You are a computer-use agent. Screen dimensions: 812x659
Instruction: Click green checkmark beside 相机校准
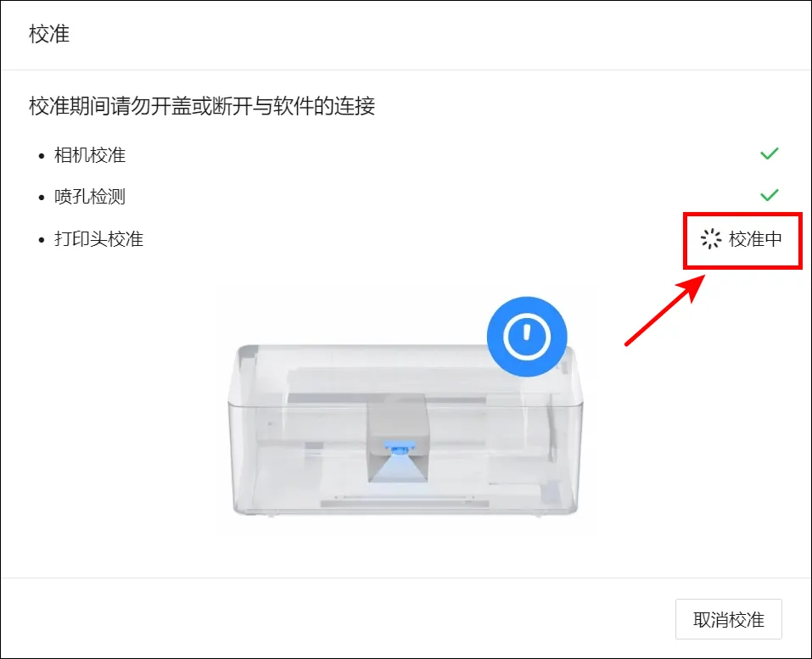click(769, 154)
